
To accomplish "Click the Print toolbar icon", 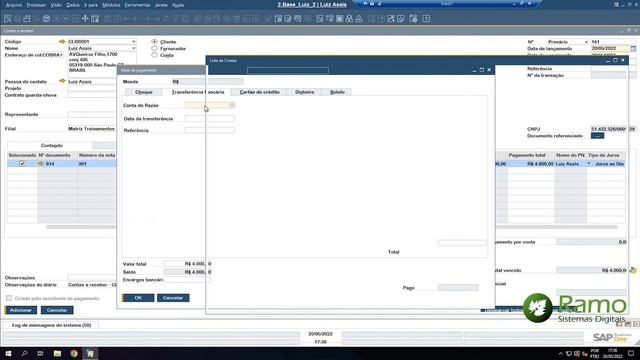I will click(x=27, y=19).
